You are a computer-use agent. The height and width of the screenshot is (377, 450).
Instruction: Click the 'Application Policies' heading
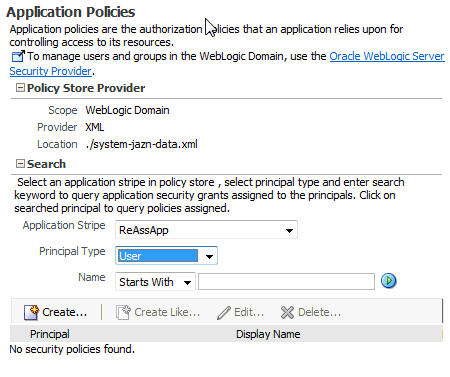point(71,12)
